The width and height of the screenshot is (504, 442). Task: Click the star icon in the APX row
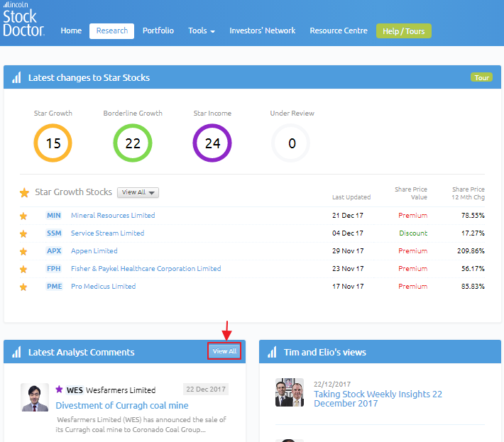point(23,251)
